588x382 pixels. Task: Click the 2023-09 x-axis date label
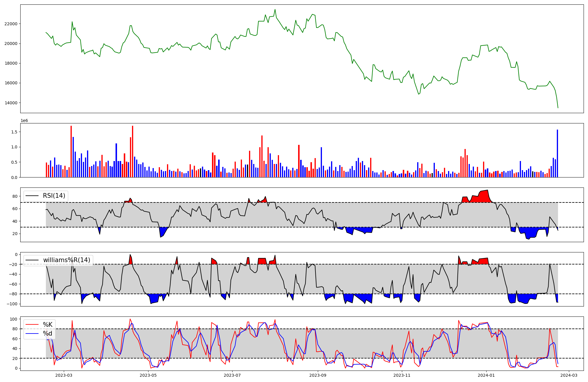tap(318, 375)
